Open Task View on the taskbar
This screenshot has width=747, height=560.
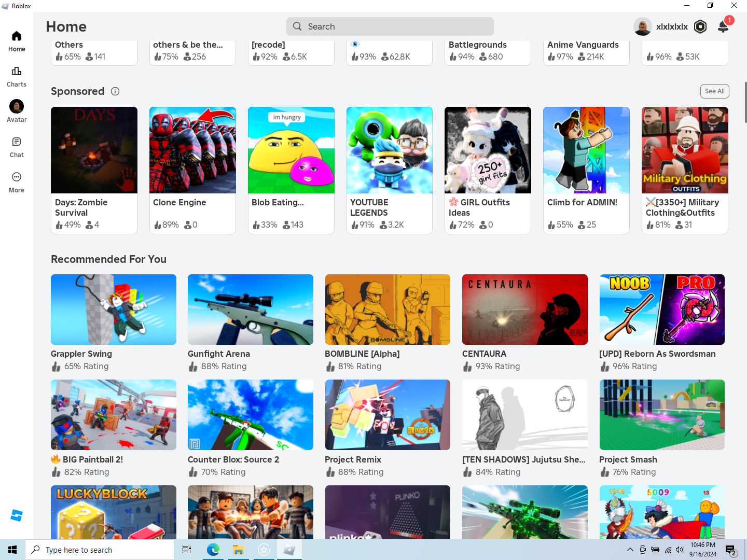coord(187,550)
